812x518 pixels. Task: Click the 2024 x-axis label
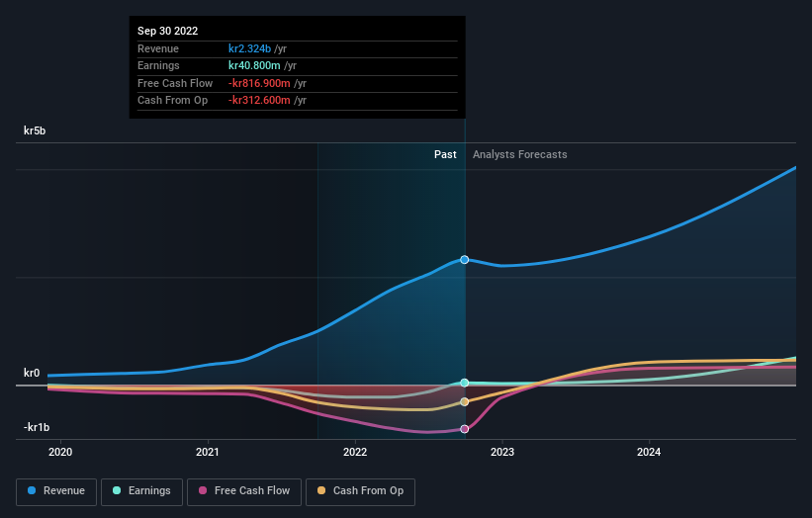(649, 453)
